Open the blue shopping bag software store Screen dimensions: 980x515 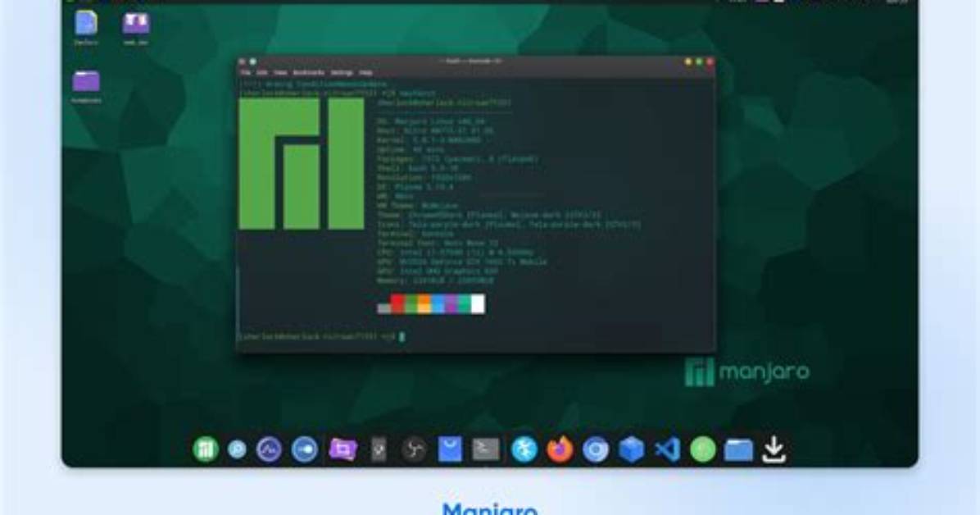[449, 449]
